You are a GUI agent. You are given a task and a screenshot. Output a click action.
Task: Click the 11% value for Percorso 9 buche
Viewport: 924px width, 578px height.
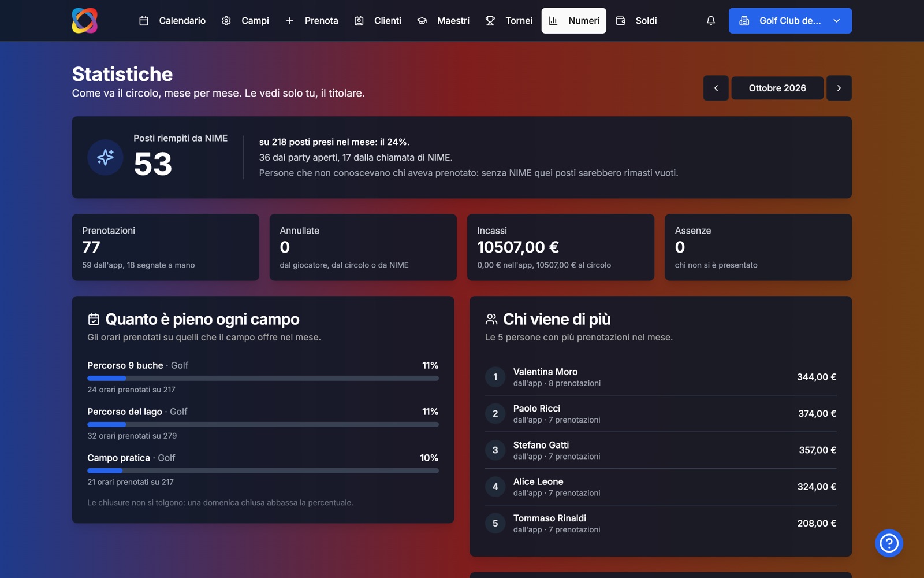tap(430, 365)
